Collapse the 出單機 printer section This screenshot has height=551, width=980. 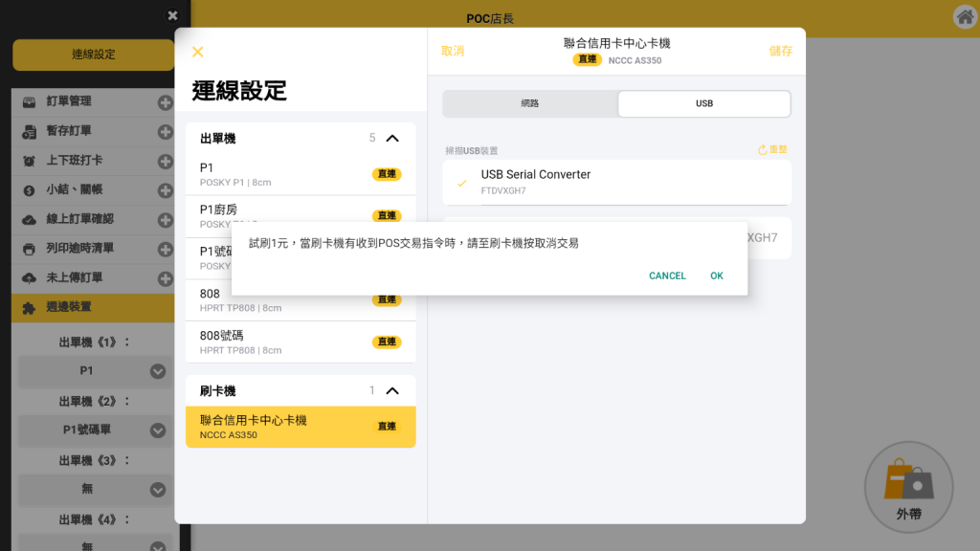pyautogui.click(x=392, y=138)
